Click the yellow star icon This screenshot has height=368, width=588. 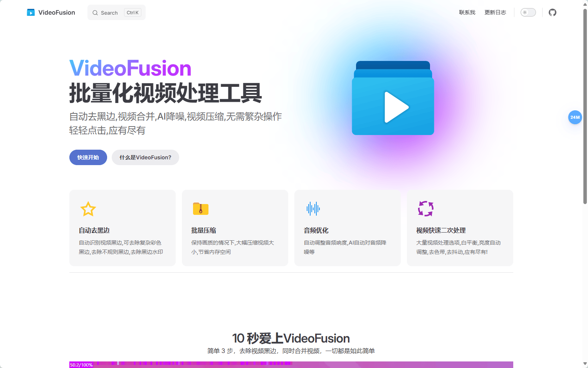point(88,209)
